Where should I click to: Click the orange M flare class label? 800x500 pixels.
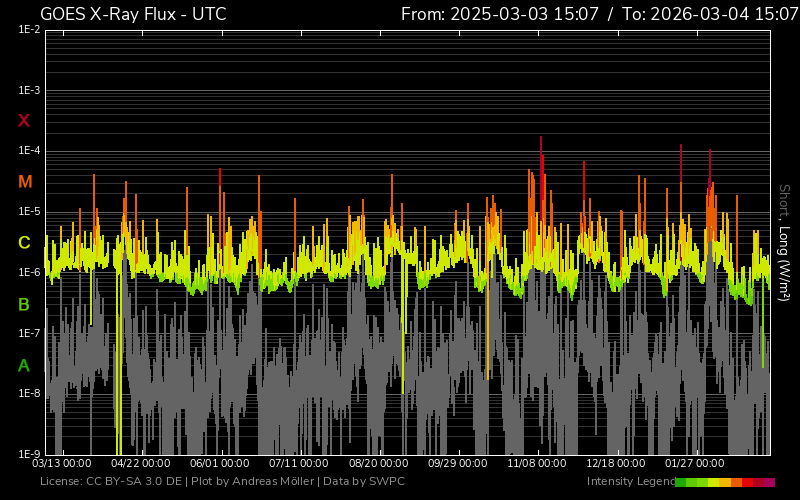25,182
